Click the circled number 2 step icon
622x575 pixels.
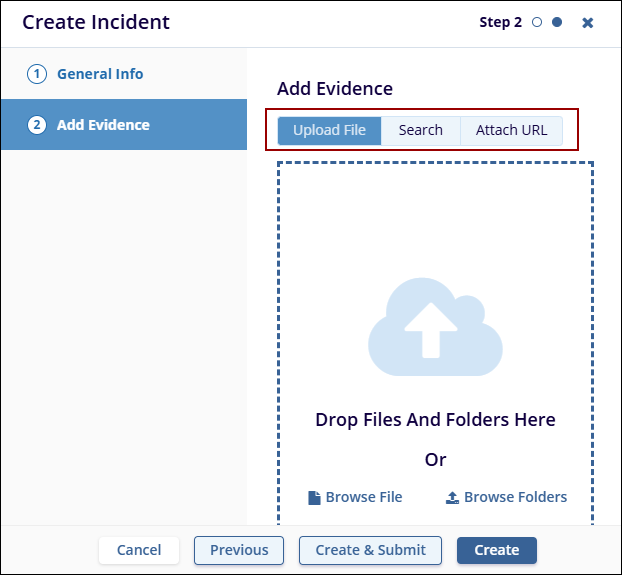coord(37,125)
